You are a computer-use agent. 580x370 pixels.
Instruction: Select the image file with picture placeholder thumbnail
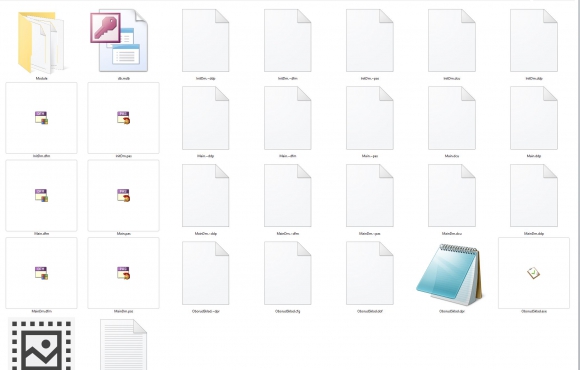[41, 344]
